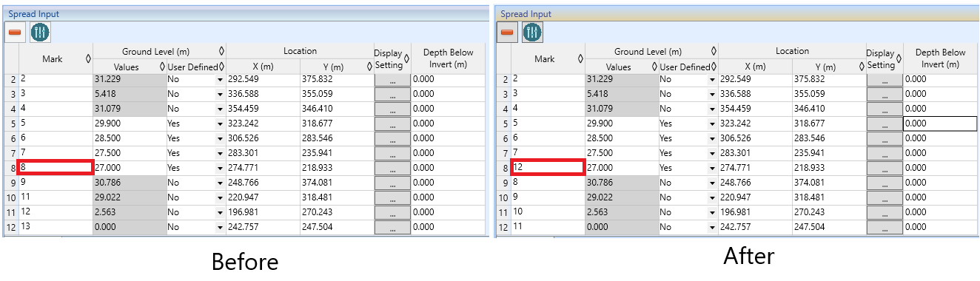Open Display Setting button for X 283.301 in After panel

click(885, 154)
